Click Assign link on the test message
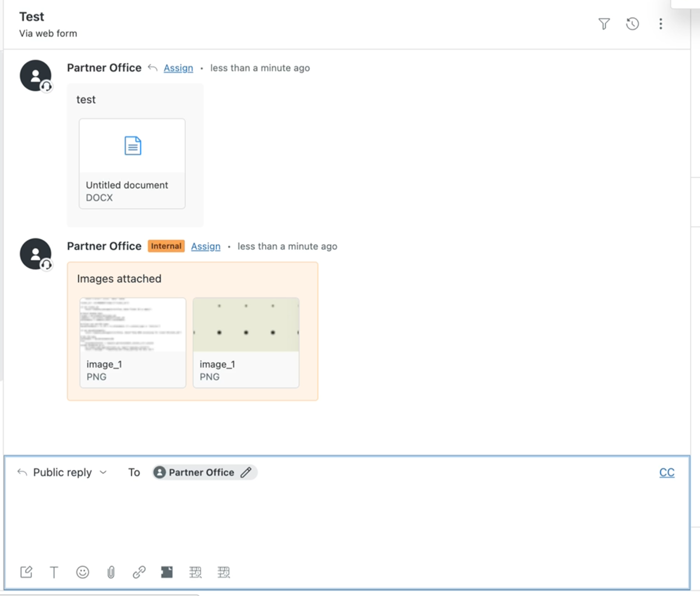The height and width of the screenshot is (596, 700). point(178,68)
